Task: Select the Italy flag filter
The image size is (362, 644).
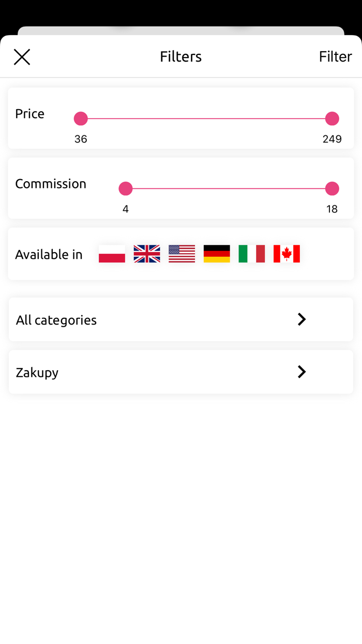Action: 252,254
